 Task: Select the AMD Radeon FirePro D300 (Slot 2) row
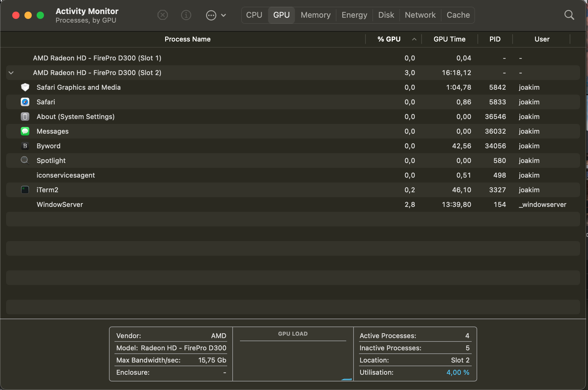tap(293, 73)
